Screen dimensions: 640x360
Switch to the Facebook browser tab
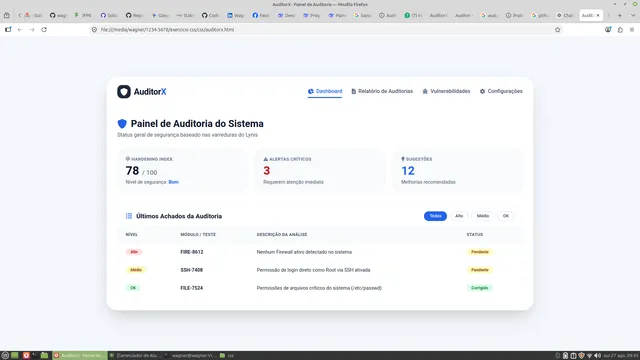[x=260, y=15]
